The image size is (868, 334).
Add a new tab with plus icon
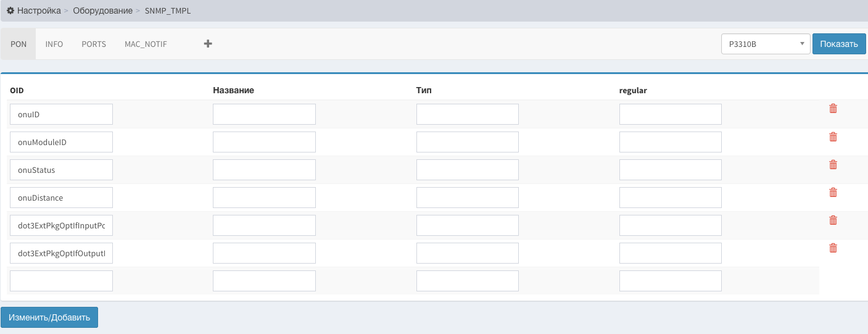pyautogui.click(x=208, y=44)
